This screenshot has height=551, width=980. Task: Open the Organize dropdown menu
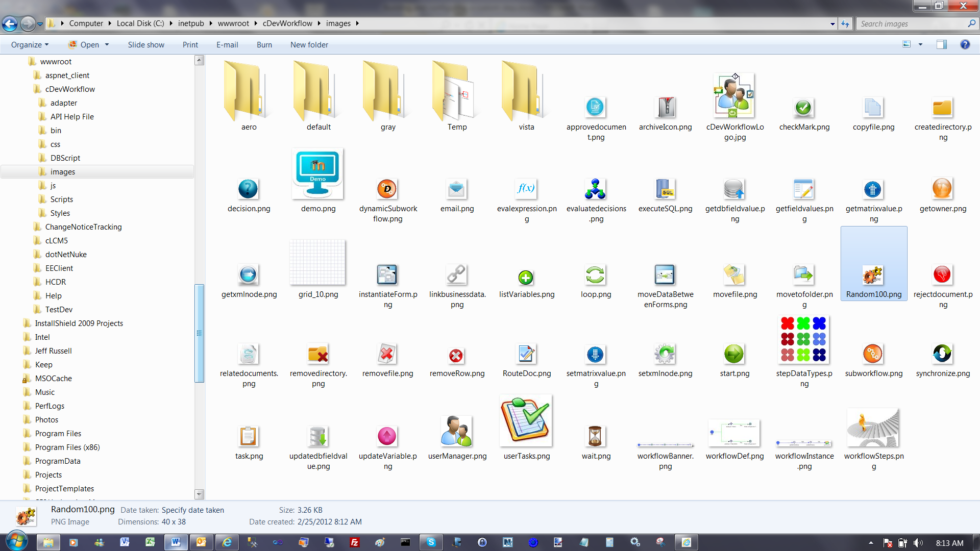tap(30, 45)
